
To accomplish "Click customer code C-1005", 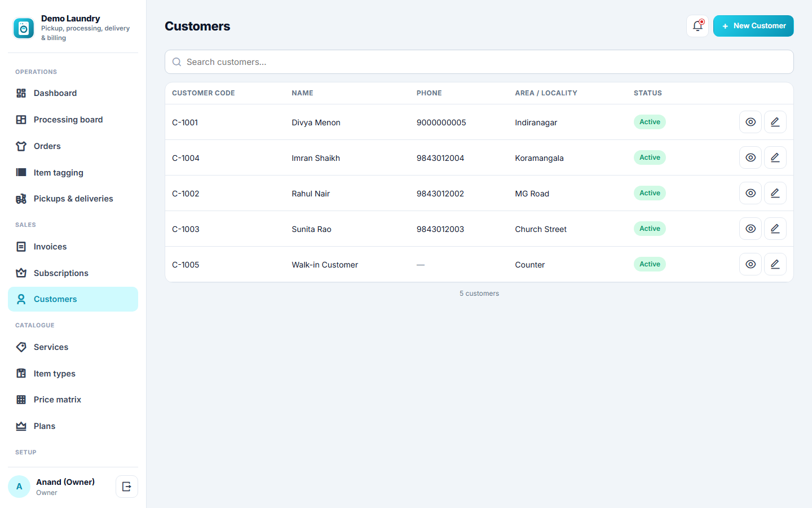I will [186, 265].
